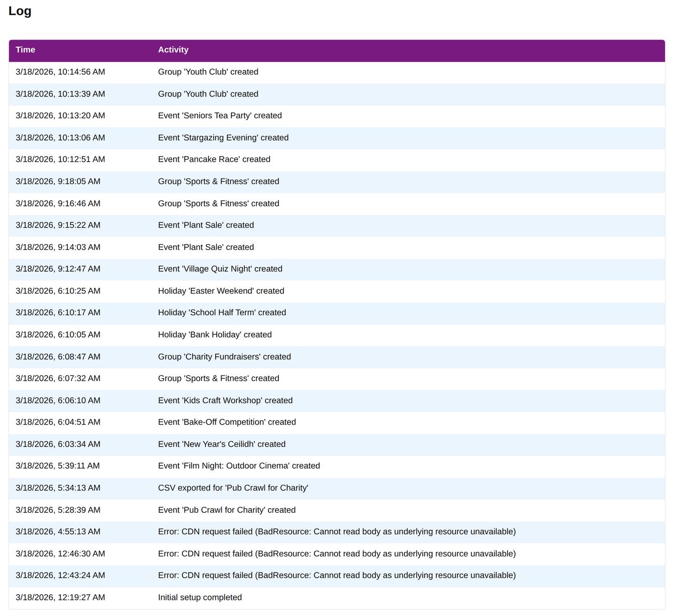This screenshot has height=616, width=674.
Task: Click the 'Bake-Off Competition' created entry
Action: [x=227, y=422]
